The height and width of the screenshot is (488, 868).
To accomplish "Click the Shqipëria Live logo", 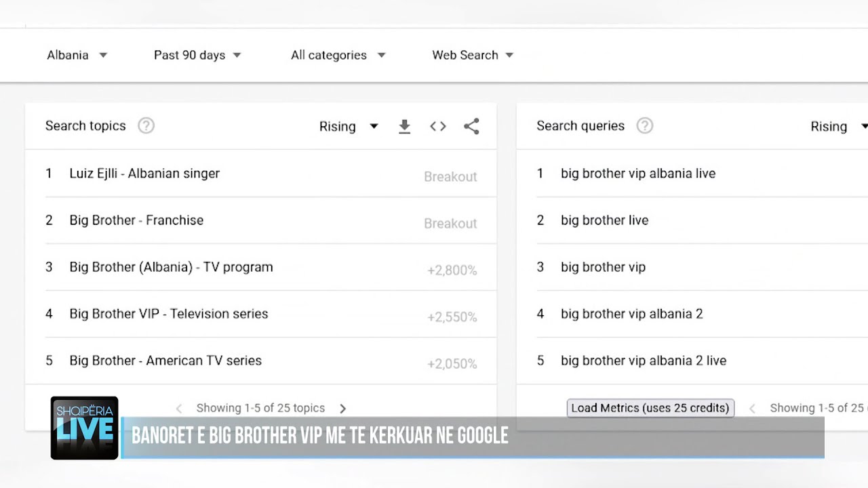I will coord(85,428).
